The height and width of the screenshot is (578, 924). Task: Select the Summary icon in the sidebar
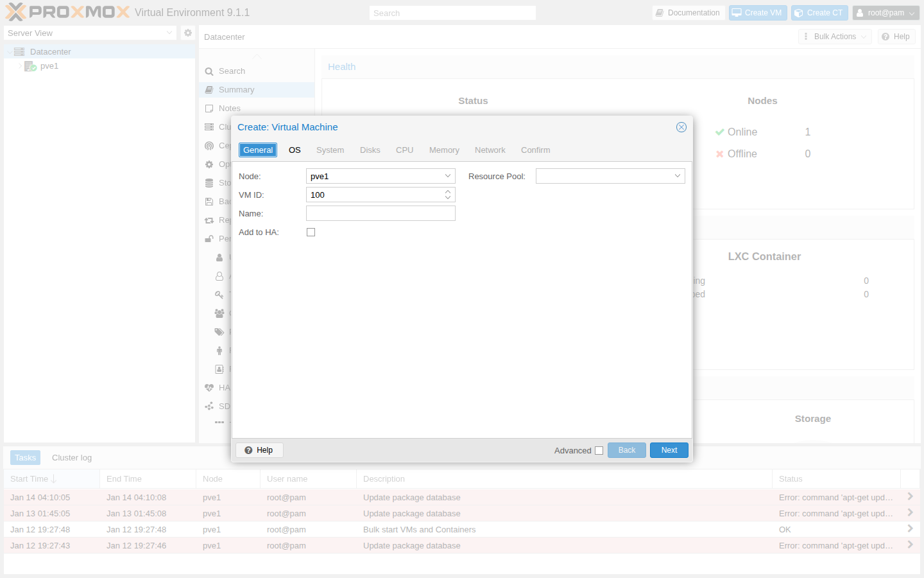[209, 89]
